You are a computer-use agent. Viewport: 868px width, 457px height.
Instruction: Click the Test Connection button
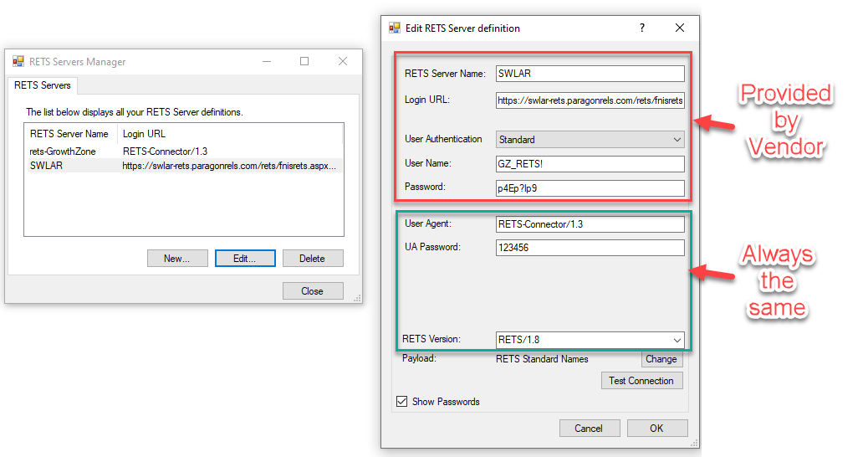click(641, 381)
